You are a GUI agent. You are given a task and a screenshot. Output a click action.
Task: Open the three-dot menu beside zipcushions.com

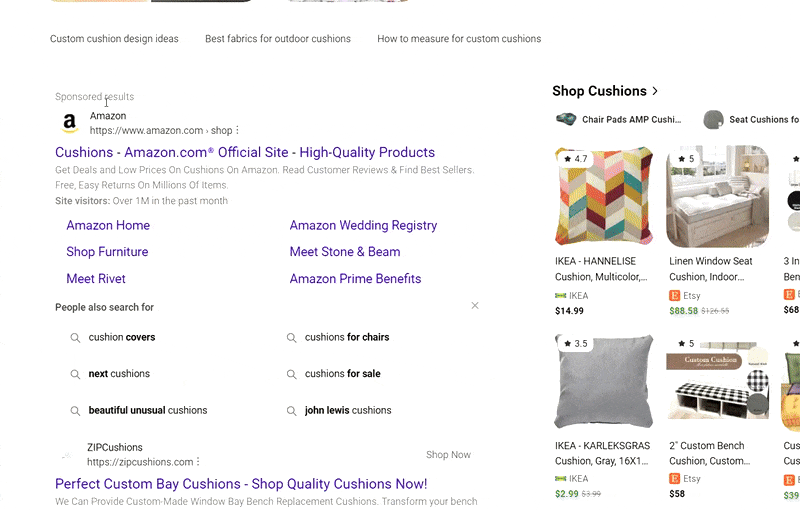pos(199,462)
